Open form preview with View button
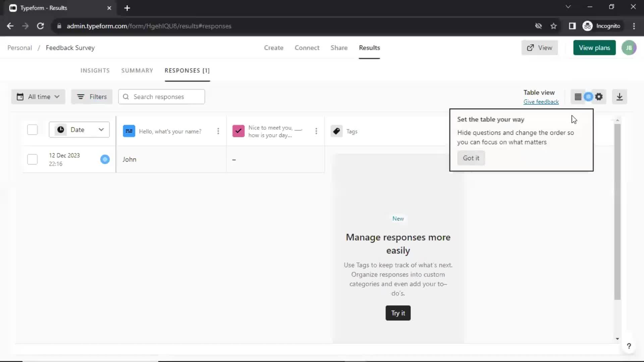This screenshot has width=644, height=362. click(x=539, y=48)
